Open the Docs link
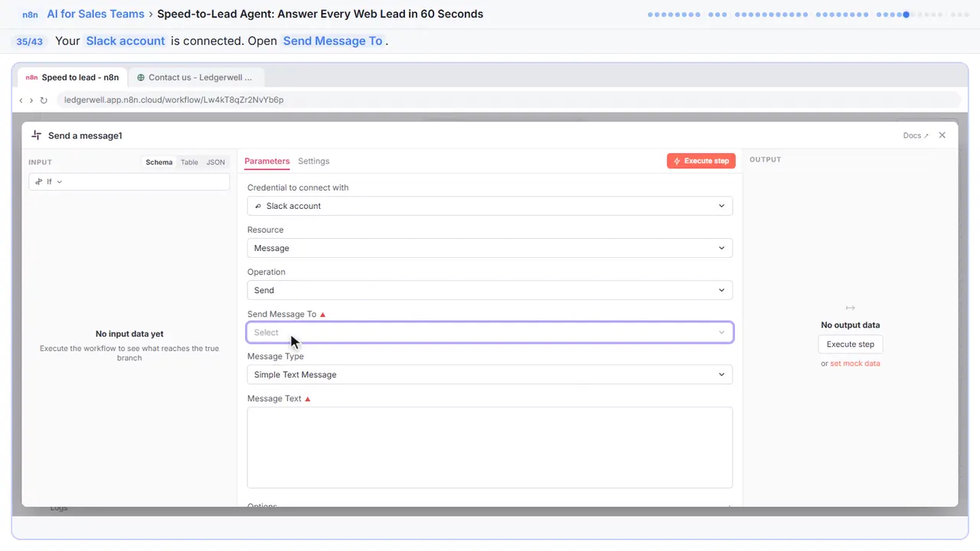This screenshot has width=980, height=551. 916,135
